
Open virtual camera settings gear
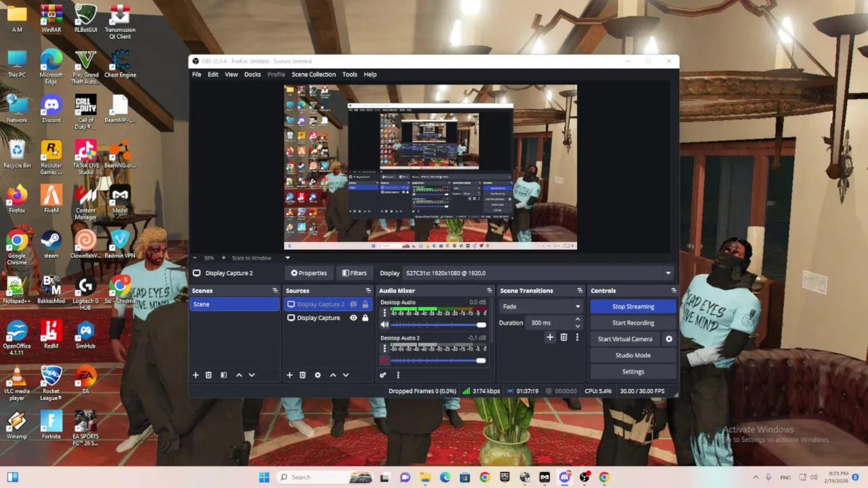point(669,339)
